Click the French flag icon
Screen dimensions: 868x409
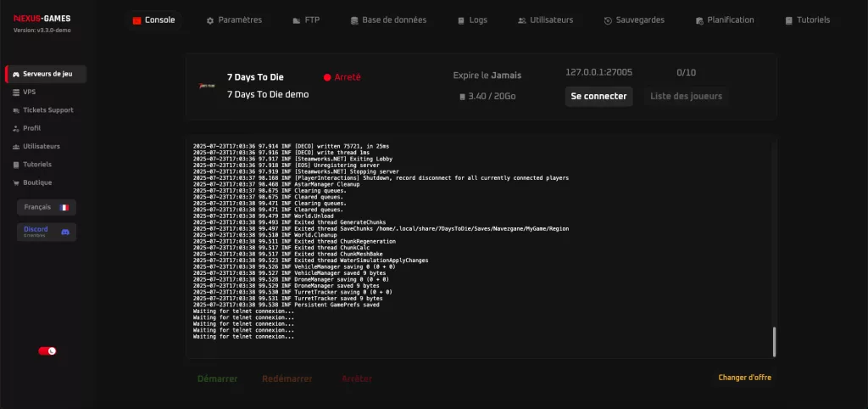click(64, 207)
